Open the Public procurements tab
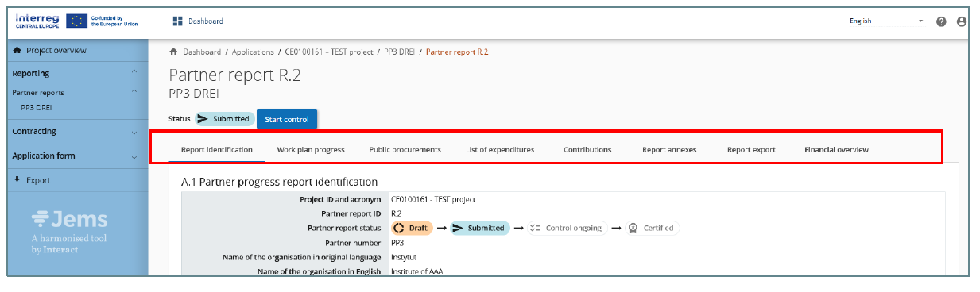Screen dimensions: 980x292 click(405, 149)
